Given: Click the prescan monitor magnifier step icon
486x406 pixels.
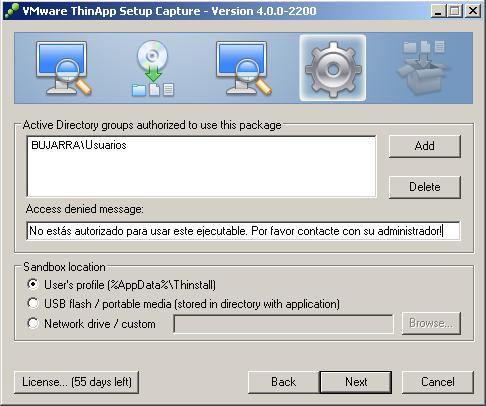Looking at the screenshot, I should [63, 68].
